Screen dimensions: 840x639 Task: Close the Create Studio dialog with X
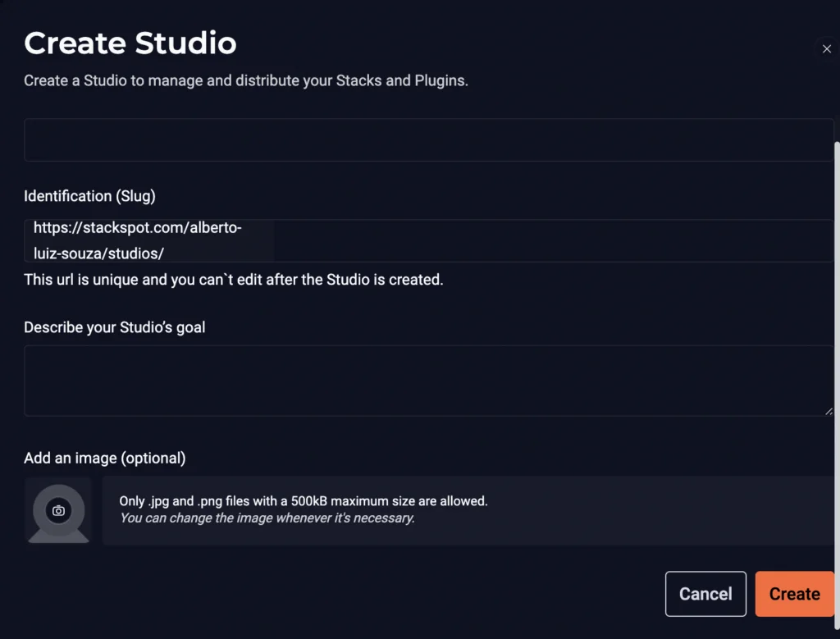[827, 48]
